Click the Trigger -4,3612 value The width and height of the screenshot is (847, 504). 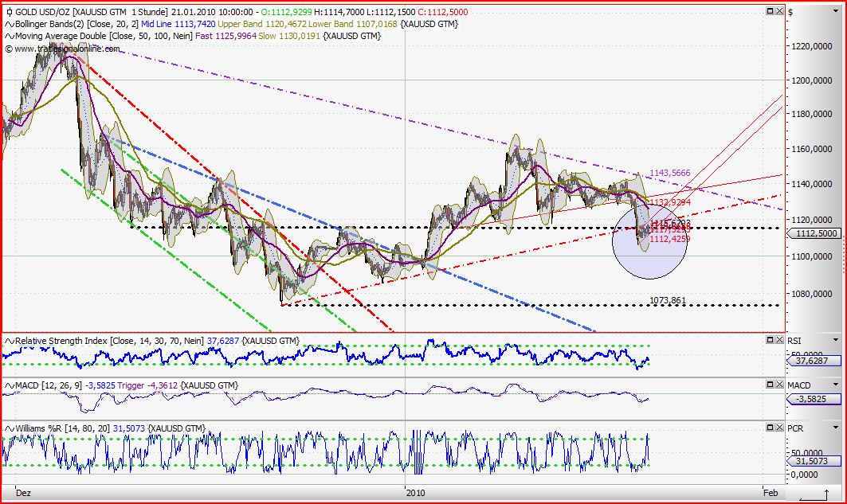pyautogui.click(x=147, y=385)
